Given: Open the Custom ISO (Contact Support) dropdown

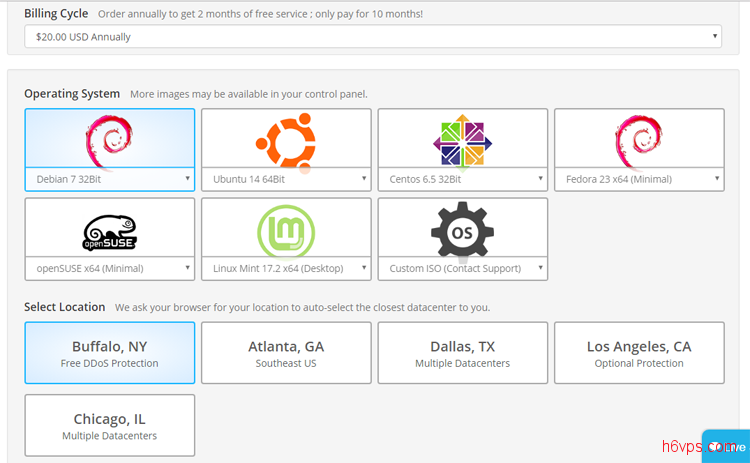Looking at the screenshot, I should coord(463,268).
